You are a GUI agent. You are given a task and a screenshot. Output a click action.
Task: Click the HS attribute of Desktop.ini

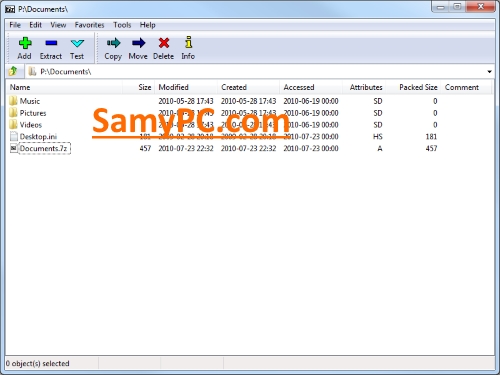click(x=378, y=137)
